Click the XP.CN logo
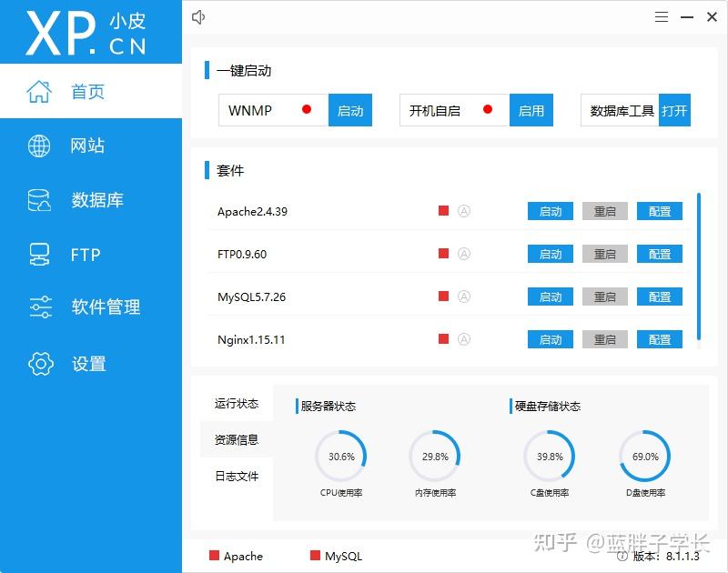 (86, 34)
